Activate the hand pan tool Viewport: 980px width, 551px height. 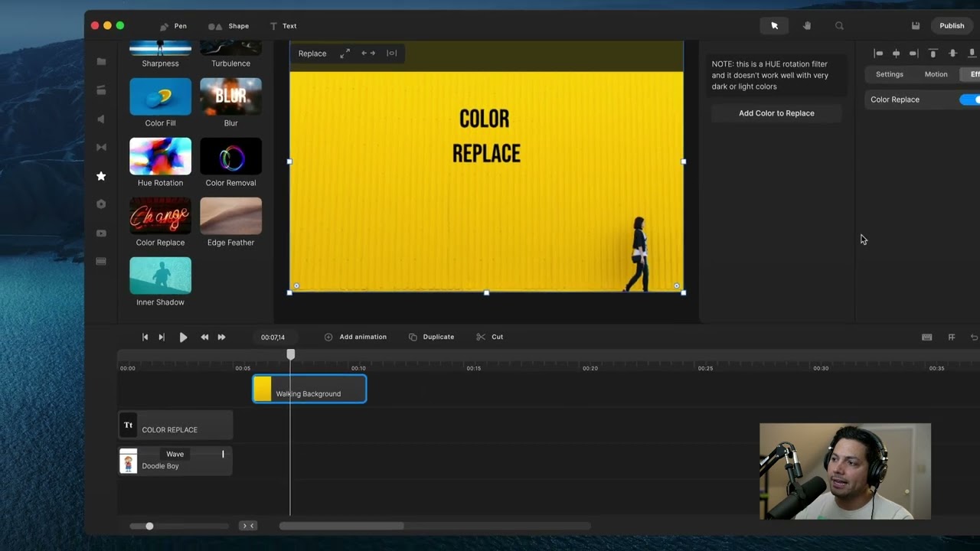(807, 26)
